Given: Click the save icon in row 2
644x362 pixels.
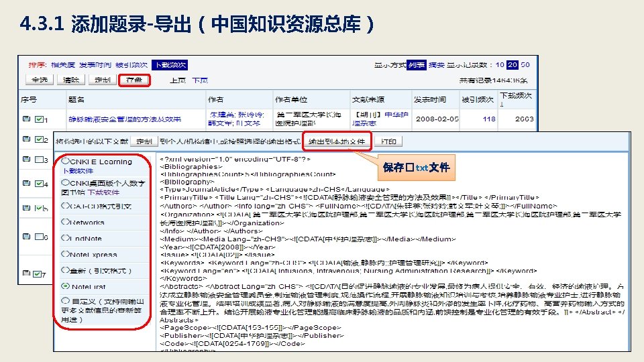Looking at the screenshot, I should click(x=26, y=139).
